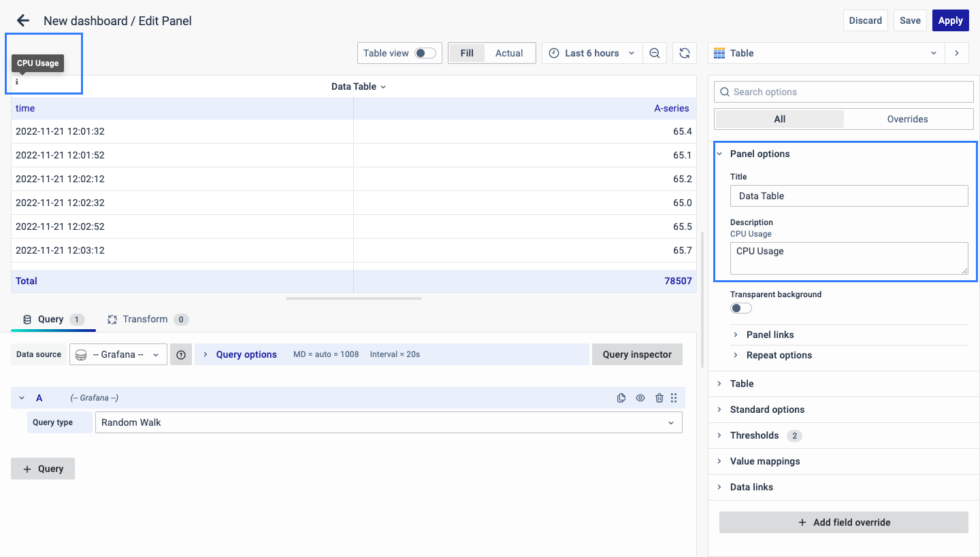
Task: Click the drag handle icon on query A
Action: click(x=674, y=398)
